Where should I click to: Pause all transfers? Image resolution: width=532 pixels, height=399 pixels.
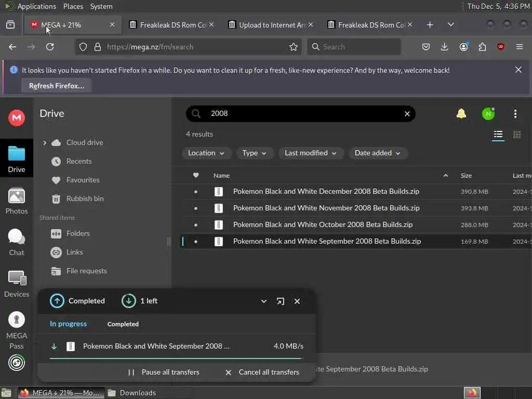tap(164, 372)
